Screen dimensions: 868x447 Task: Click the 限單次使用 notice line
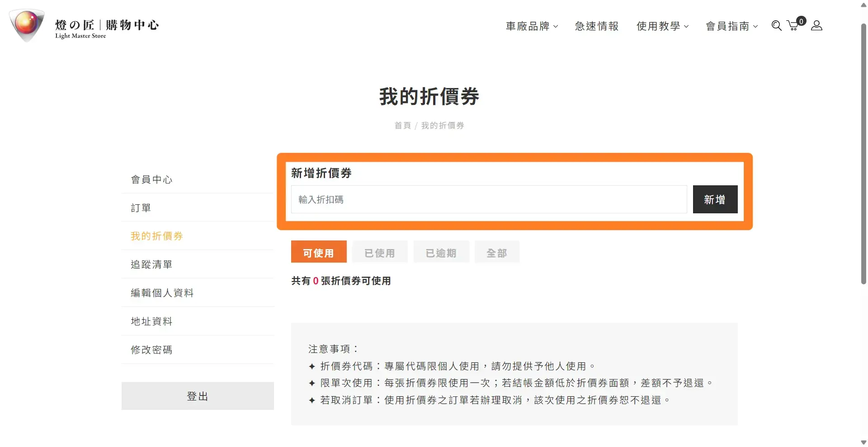pos(511,383)
